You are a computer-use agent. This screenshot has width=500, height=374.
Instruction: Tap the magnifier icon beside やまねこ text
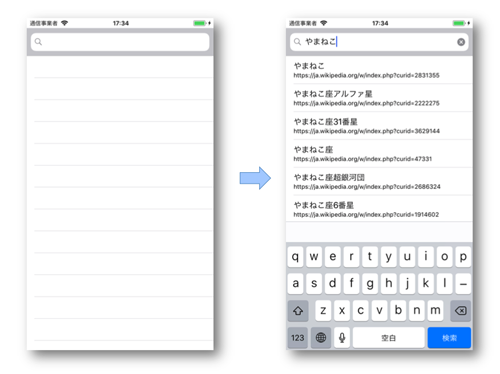point(297,42)
